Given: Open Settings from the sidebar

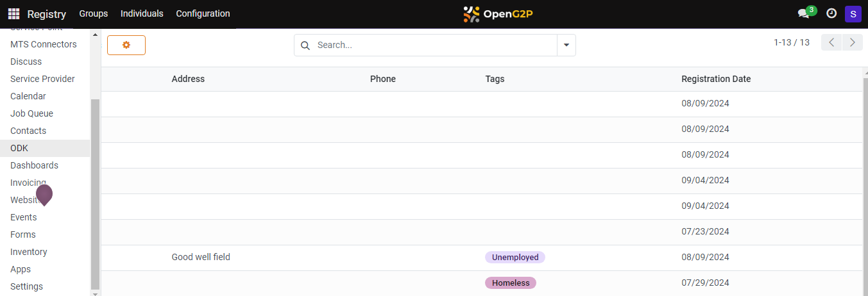Looking at the screenshot, I should point(27,286).
